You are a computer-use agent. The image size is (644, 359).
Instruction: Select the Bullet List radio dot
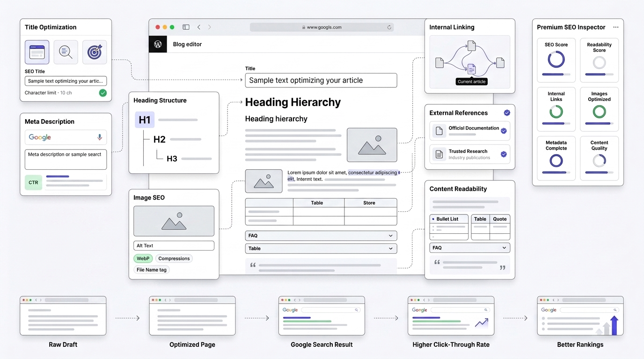pyautogui.click(x=433, y=219)
